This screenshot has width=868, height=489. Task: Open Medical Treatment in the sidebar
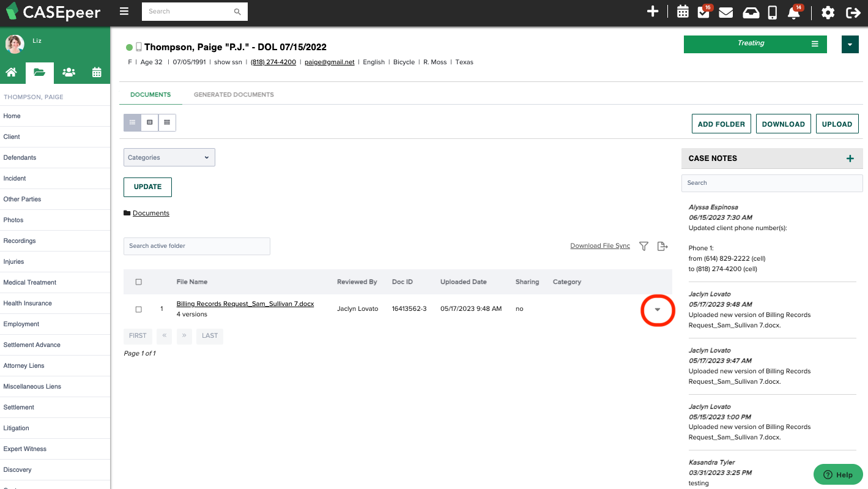(30, 282)
